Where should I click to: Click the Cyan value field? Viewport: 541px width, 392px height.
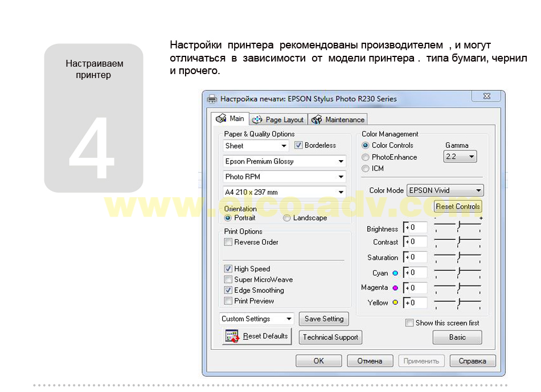[x=415, y=272]
